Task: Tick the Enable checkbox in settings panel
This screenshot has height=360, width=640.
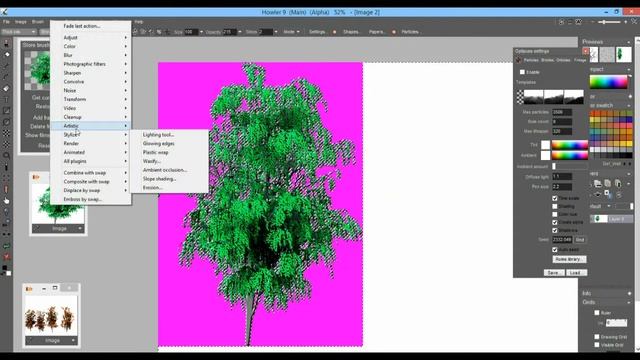Action: pos(522,72)
